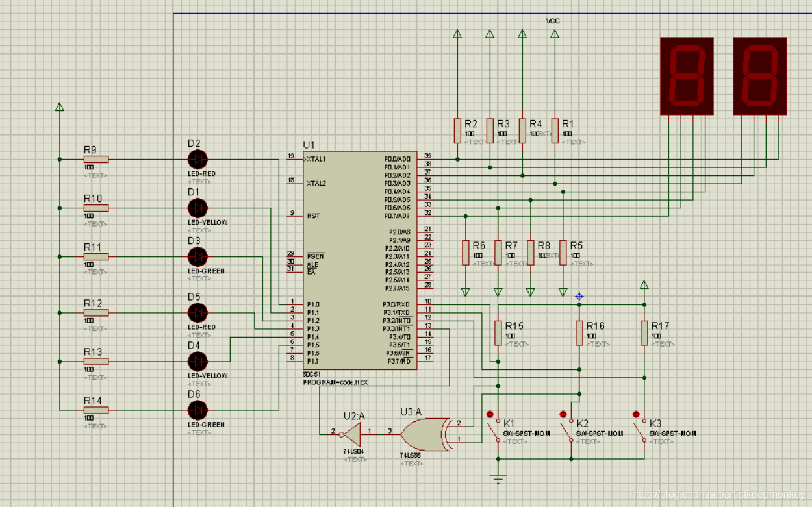Select the ground symbol below the switches
Viewport: 812px width, 507px height.
498,478
